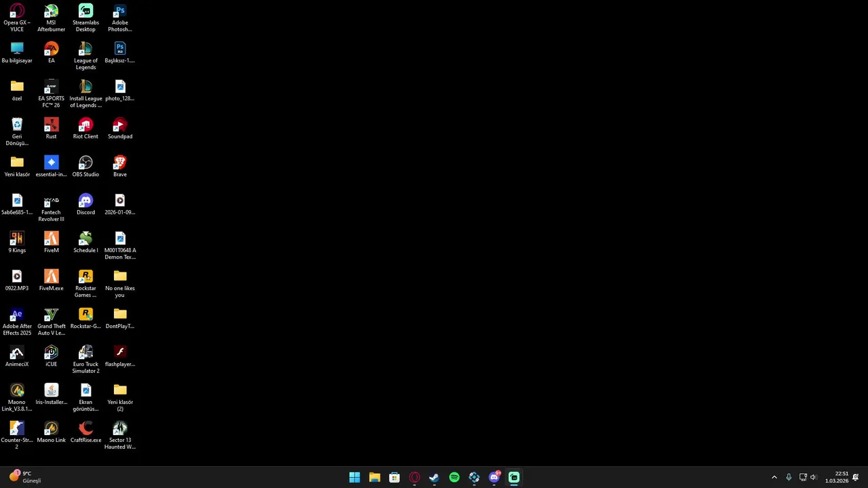Select the iCUE desktop icon
The image size is (868, 488).
(x=52, y=357)
